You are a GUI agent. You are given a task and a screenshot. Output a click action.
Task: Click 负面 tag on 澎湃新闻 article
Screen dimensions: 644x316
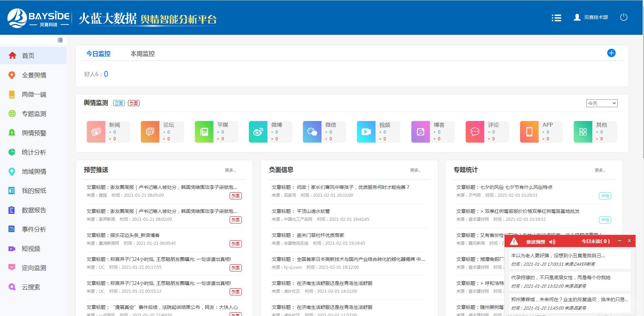(x=236, y=220)
